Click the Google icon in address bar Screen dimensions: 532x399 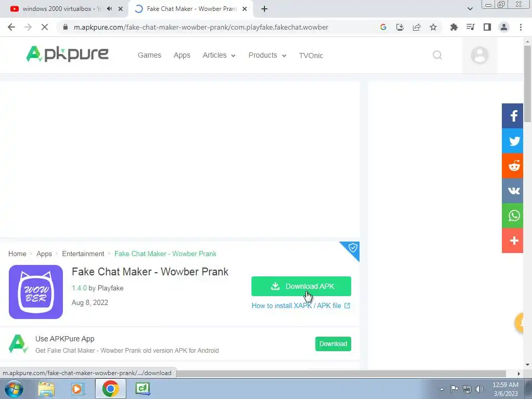pyautogui.click(x=383, y=27)
